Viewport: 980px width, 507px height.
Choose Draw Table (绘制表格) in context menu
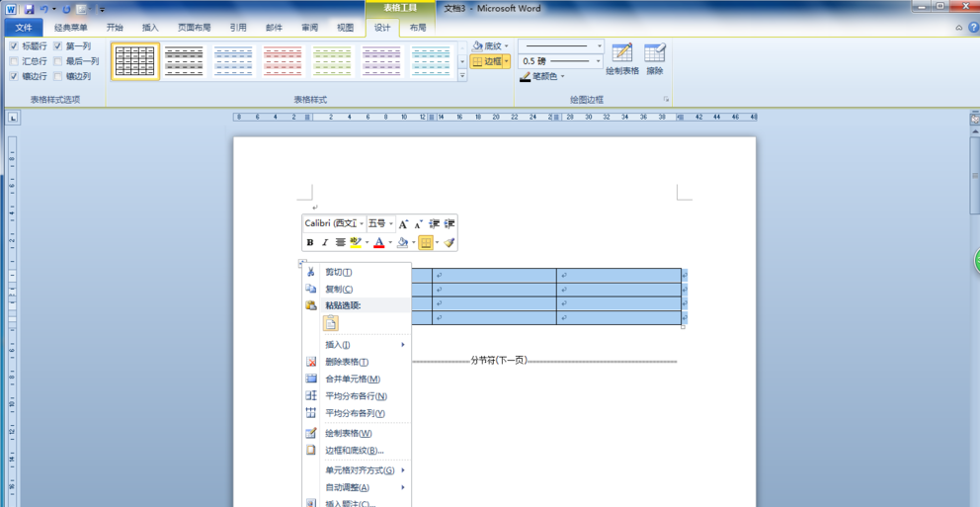pyautogui.click(x=357, y=433)
